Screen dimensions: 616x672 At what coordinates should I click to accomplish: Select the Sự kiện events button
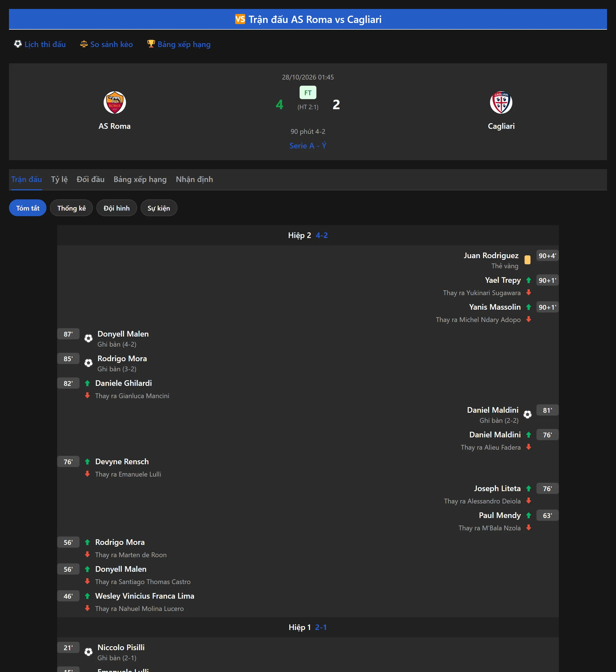point(159,208)
